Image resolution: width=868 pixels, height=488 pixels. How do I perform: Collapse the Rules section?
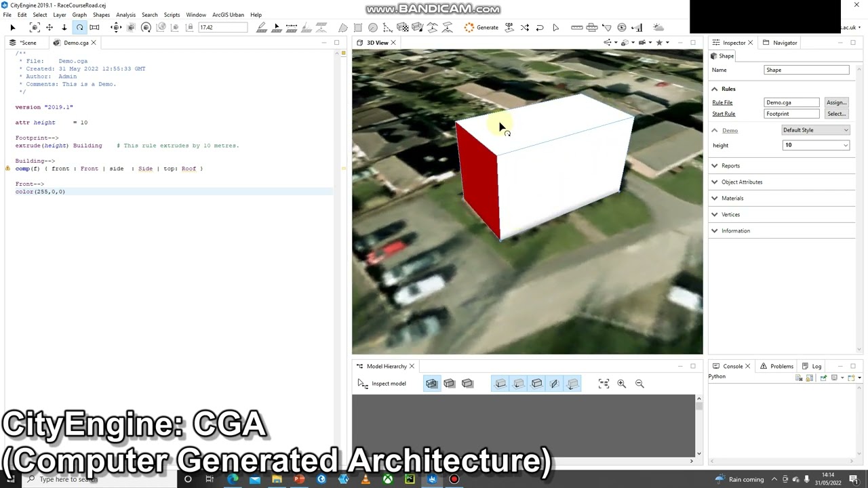coord(714,89)
